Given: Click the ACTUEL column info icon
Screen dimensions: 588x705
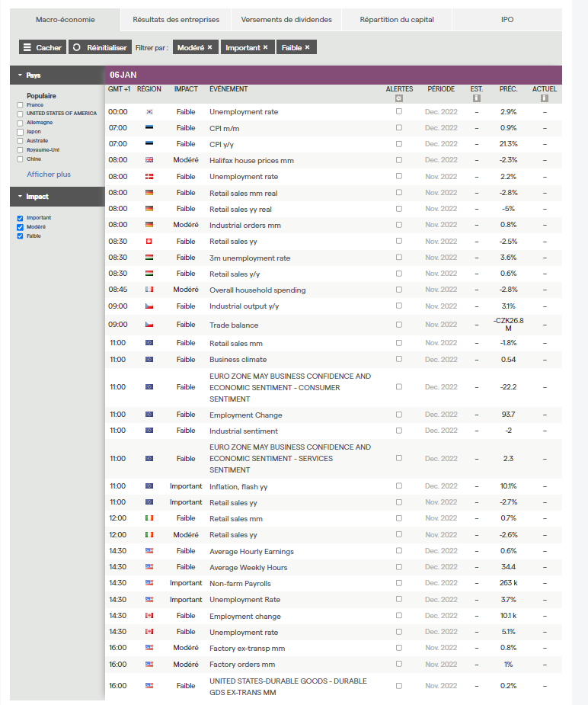Looking at the screenshot, I should [x=545, y=98].
